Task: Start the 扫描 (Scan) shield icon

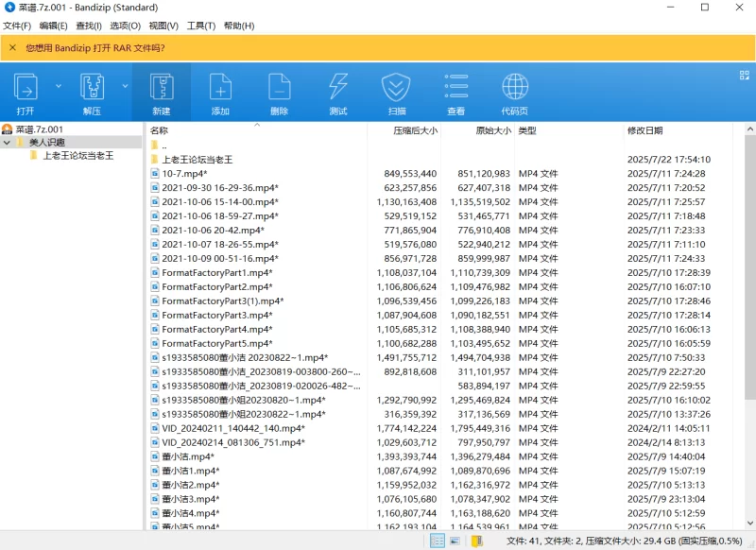Action: click(396, 87)
